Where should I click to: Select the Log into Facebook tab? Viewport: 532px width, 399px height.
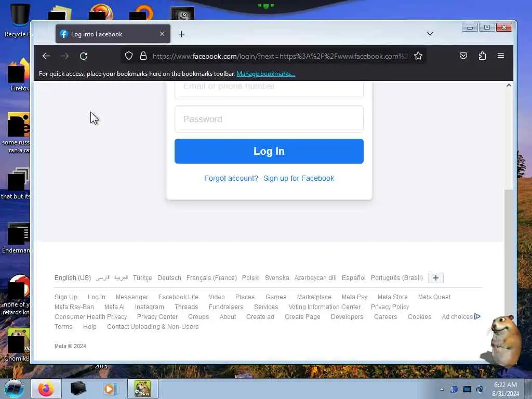pyautogui.click(x=113, y=34)
